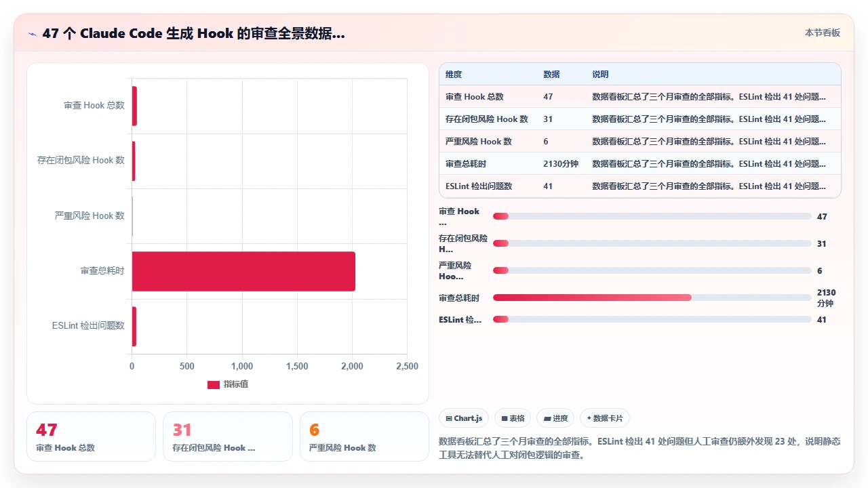Click the 指标值 legend label

click(x=236, y=384)
